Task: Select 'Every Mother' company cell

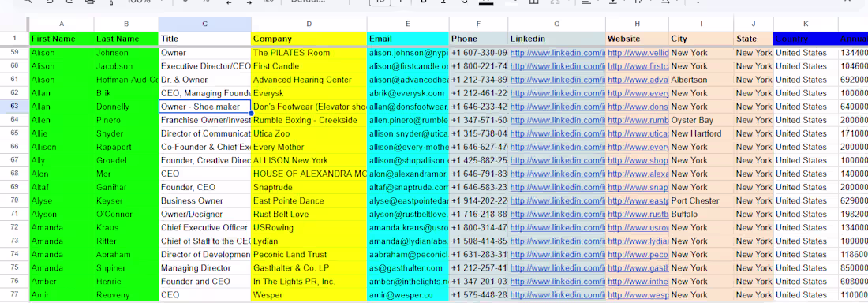Action: (x=309, y=147)
